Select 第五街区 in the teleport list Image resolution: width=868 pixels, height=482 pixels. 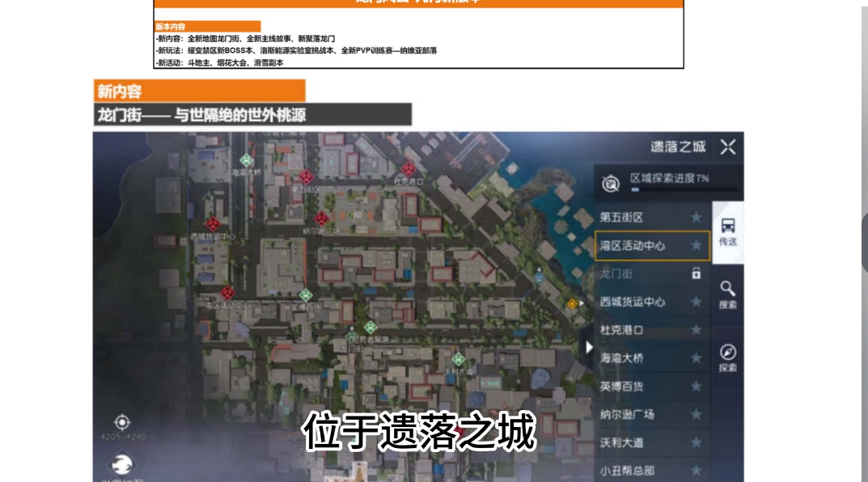(x=652, y=218)
